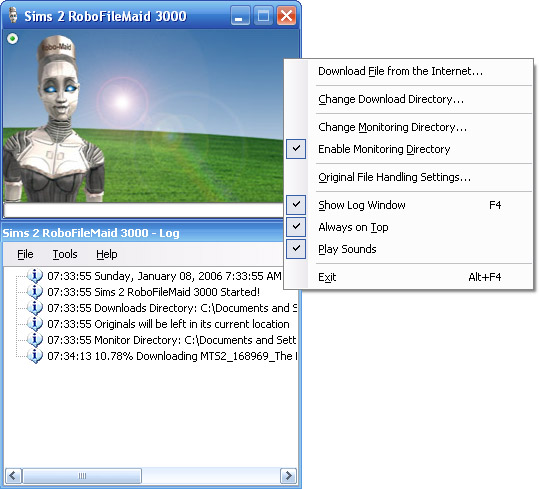
Task: Click the horizontal scrollbar left arrow
Action: 13,476
